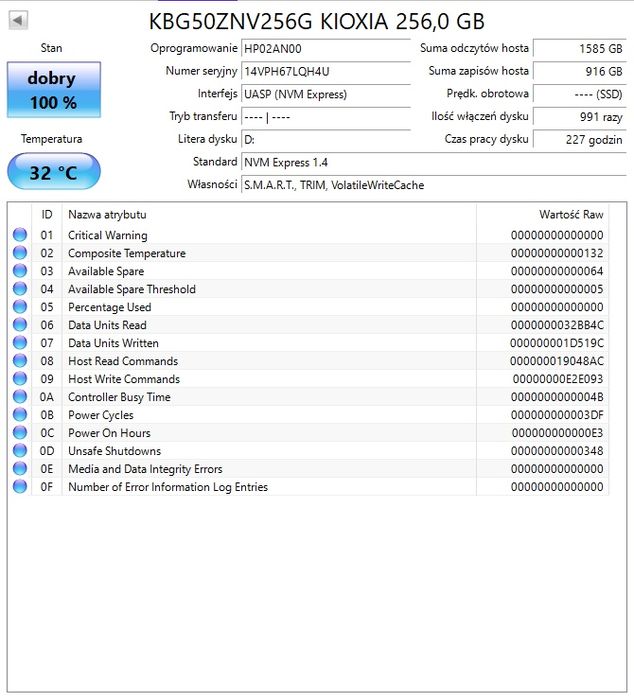634x699 pixels.
Task: Click the status icon for Host Read Commands
Action: pyautogui.click(x=20, y=361)
